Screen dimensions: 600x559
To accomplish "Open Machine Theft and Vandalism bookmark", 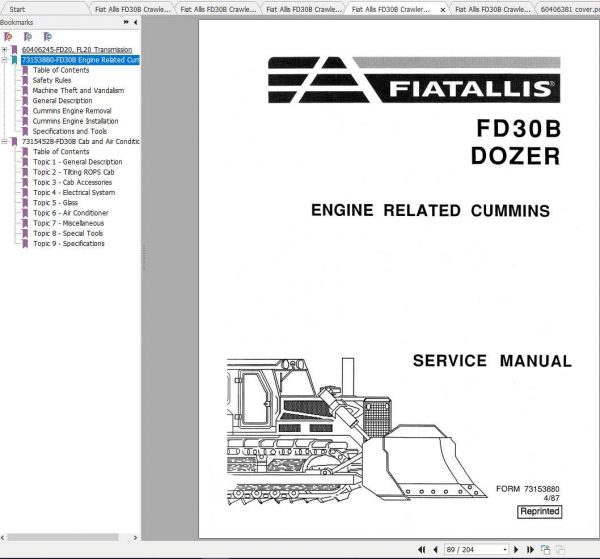I will click(78, 90).
